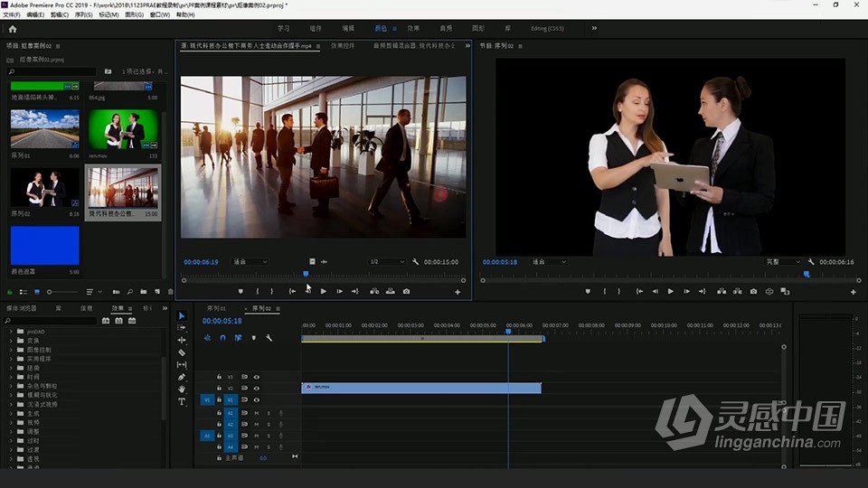Open source monitor settings wrench
The image size is (868, 488).
[415, 262]
